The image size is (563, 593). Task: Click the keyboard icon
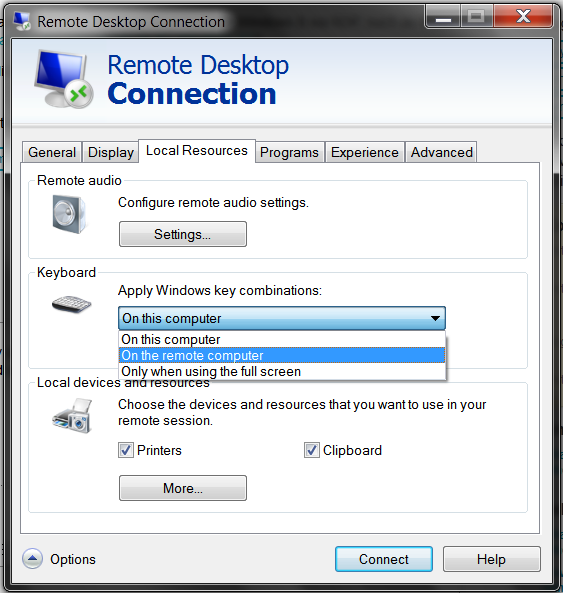(71, 304)
